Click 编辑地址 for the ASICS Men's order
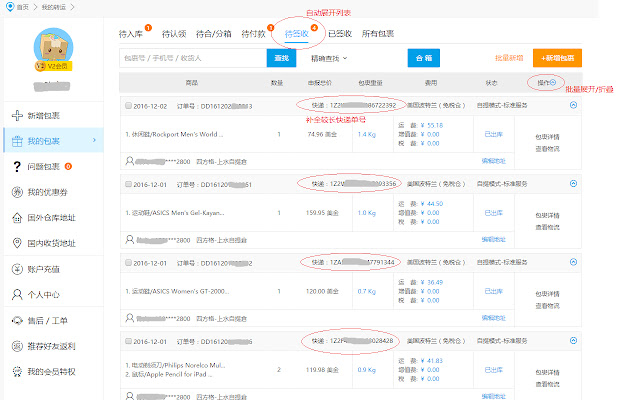Viewport: 640px width, 400px height. point(493,239)
